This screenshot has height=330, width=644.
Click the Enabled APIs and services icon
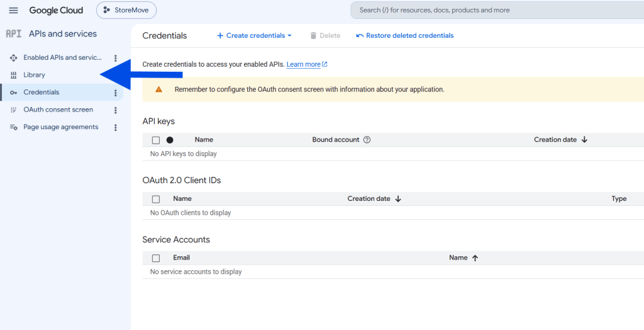14,57
